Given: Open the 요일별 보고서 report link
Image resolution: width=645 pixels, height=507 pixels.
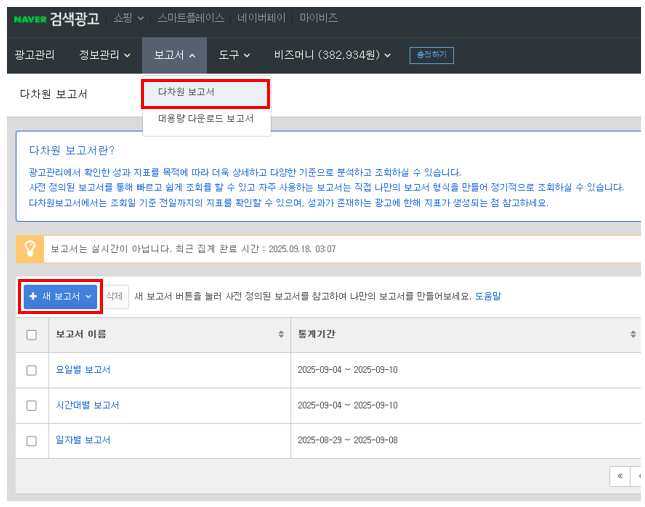Looking at the screenshot, I should point(83,370).
